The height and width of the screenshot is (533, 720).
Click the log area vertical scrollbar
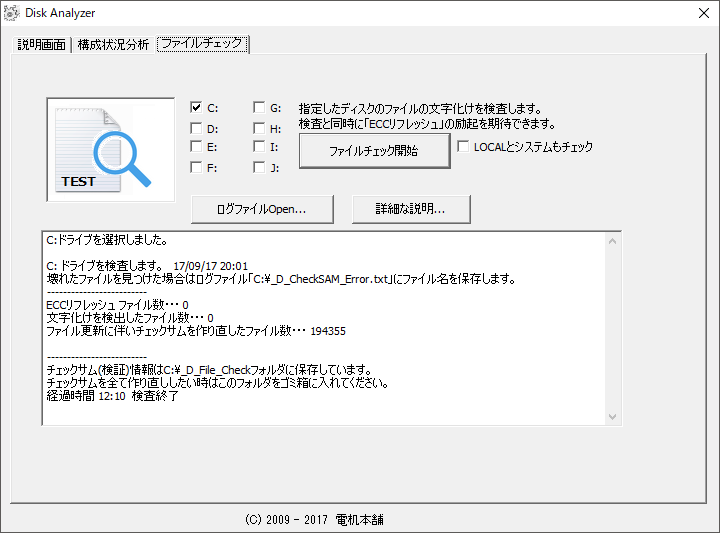613,328
